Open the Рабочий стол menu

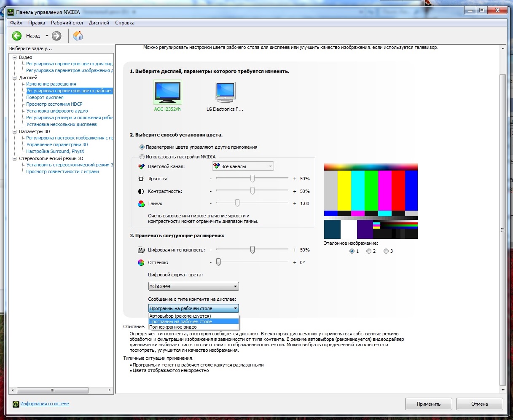coord(67,23)
